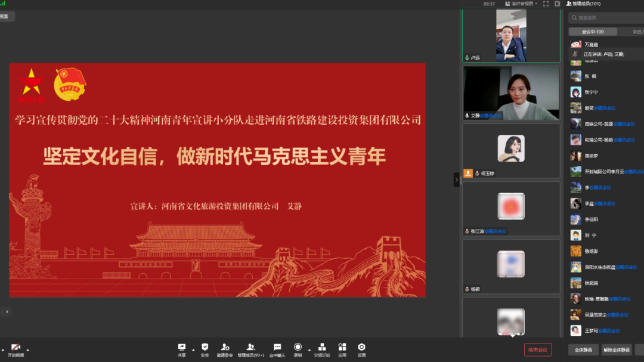644x362 pixels.
Task: Enter fullscreen with the top bar icon
Action: pos(546,4)
